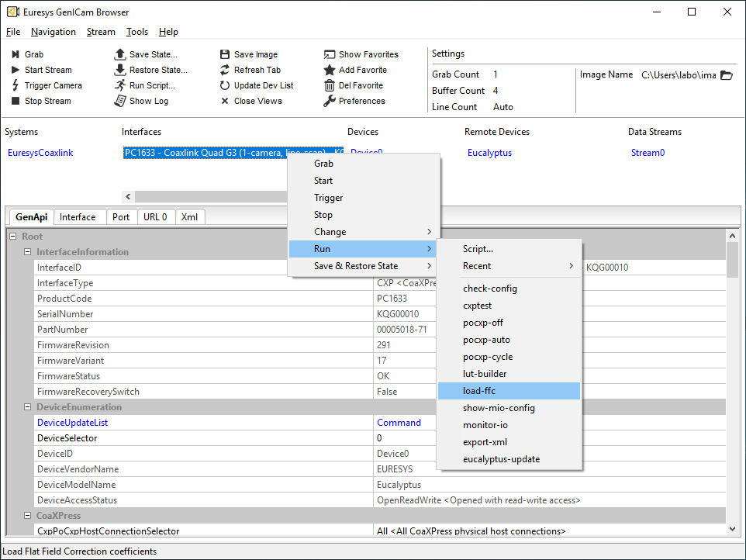
Task: Collapse the InterfaceInformation section
Action: pyautogui.click(x=26, y=251)
